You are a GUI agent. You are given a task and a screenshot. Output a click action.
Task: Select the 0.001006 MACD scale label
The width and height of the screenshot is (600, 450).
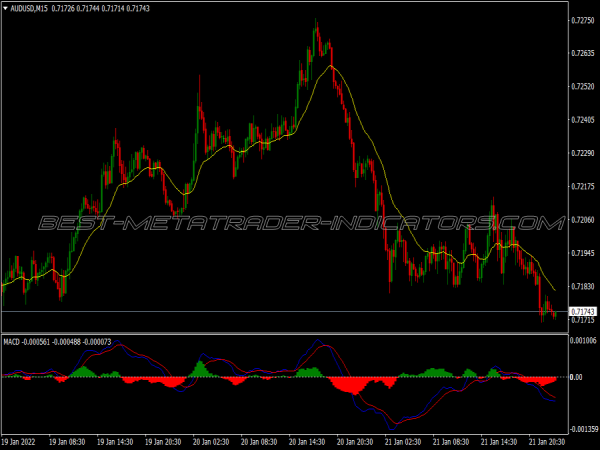coord(584,340)
